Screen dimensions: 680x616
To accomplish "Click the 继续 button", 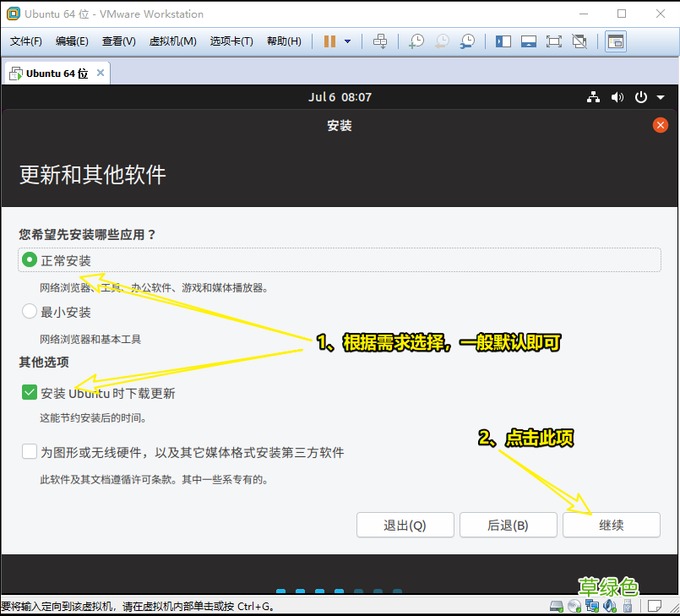I will 612,526.
